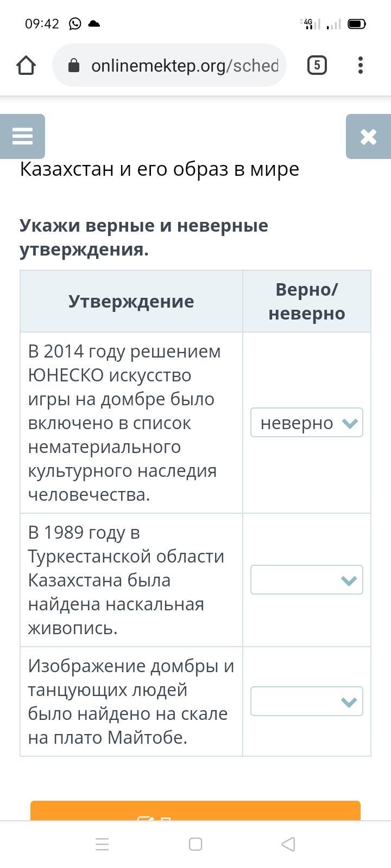Open the dropdown showing "неверно"
This screenshot has width=391, height=868.
[306, 423]
